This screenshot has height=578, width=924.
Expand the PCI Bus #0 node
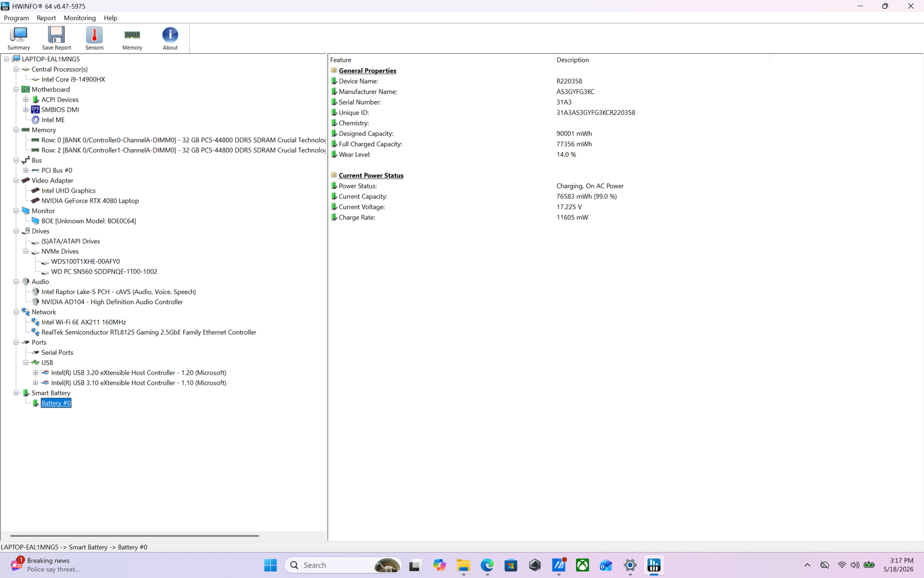(x=26, y=171)
